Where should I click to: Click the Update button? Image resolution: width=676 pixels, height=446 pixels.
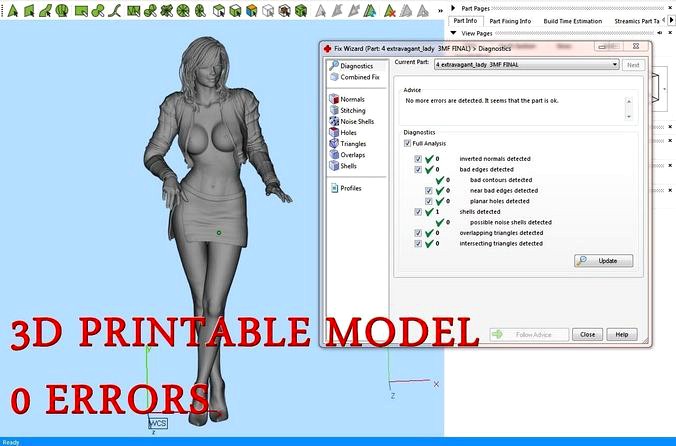tap(603, 261)
